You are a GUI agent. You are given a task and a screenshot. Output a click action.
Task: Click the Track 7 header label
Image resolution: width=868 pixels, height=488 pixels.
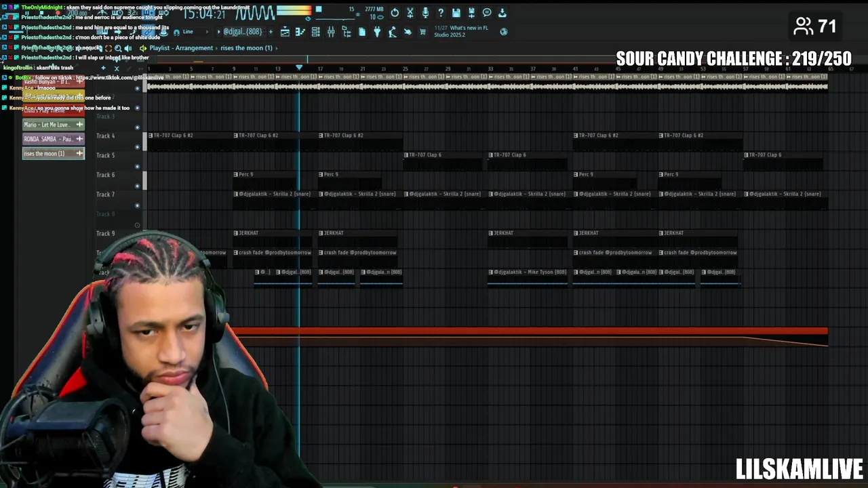[106, 195]
